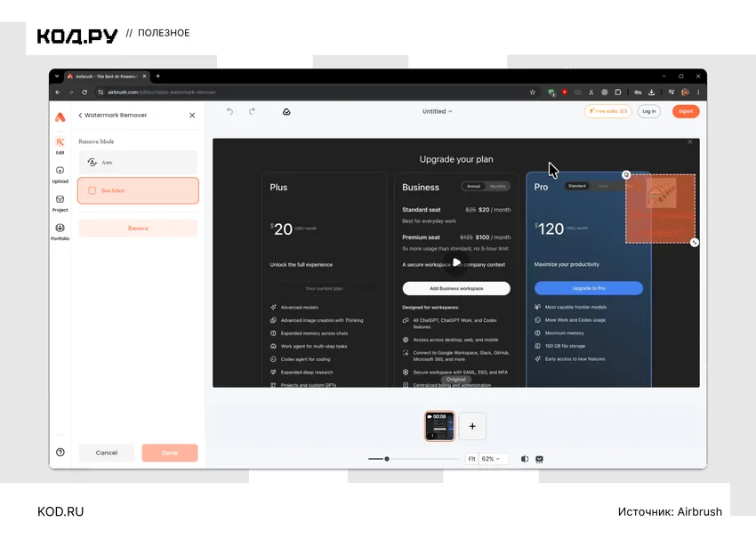The height and width of the screenshot is (538, 756).
Task: Switch Business billing to Monthly
Action: point(497,186)
